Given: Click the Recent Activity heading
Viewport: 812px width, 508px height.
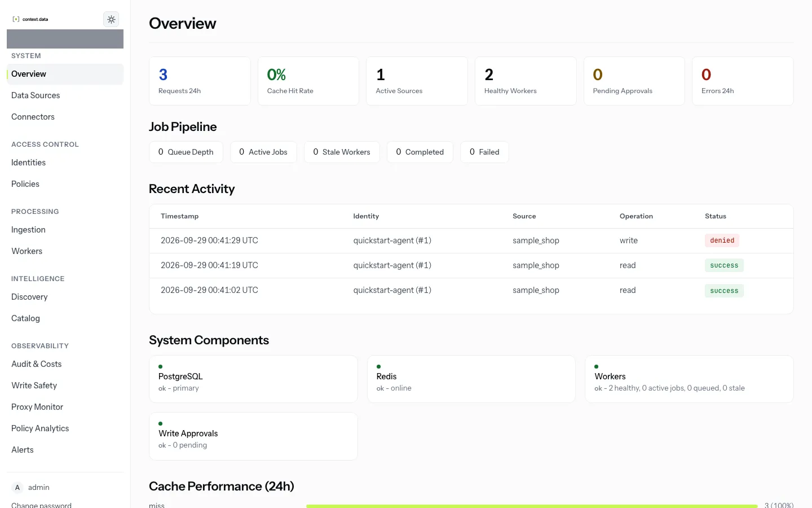Looking at the screenshot, I should [192, 189].
